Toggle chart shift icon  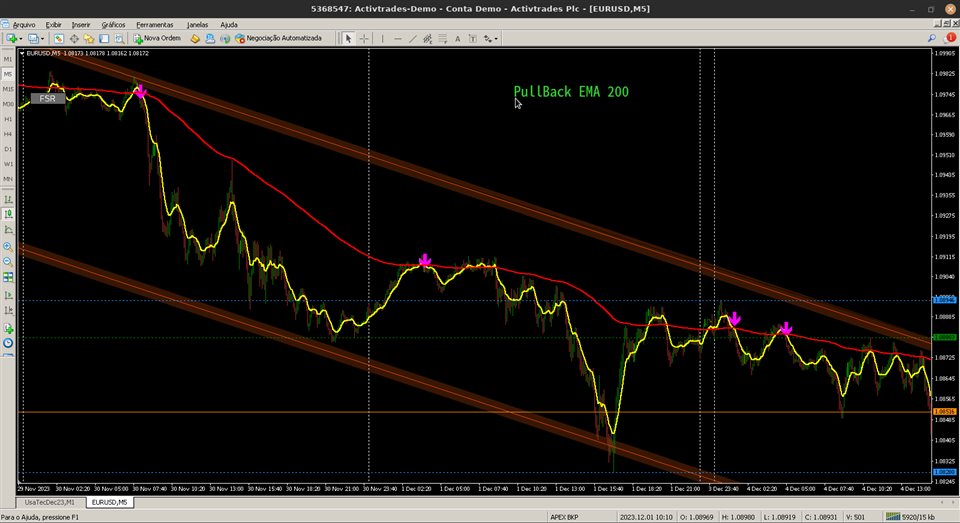pyautogui.click(x=8, y=310)
